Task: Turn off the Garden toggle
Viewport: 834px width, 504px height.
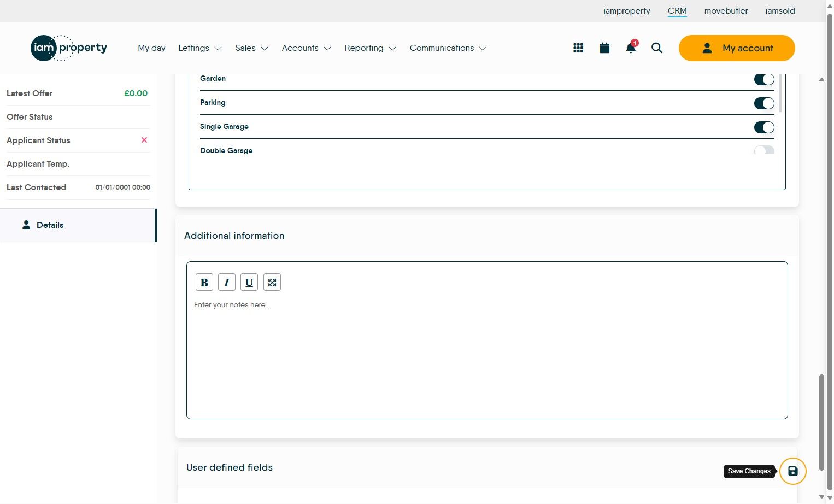Action: click(x=764, y=79)
